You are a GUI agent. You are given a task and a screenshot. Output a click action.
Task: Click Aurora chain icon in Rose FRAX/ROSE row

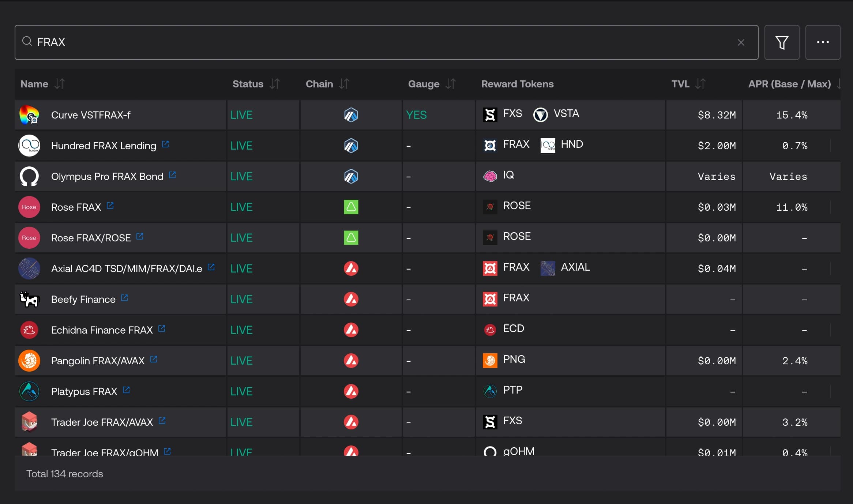[x=351, y=238]
